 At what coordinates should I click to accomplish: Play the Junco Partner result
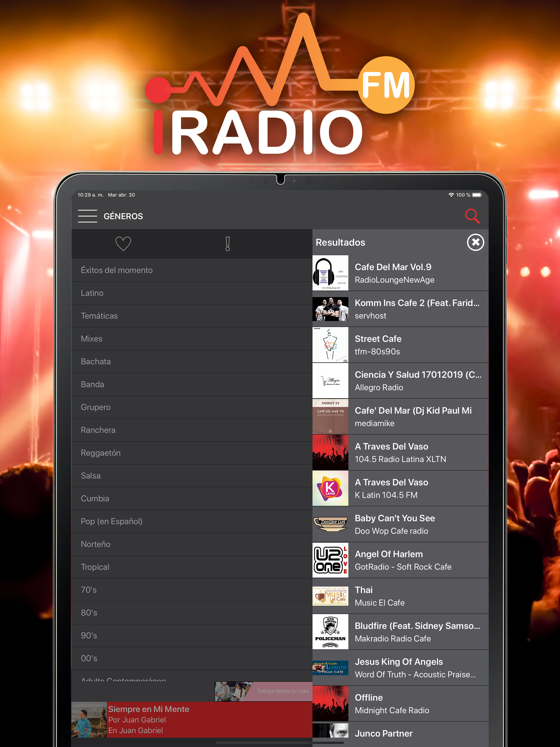click(400, 734)
